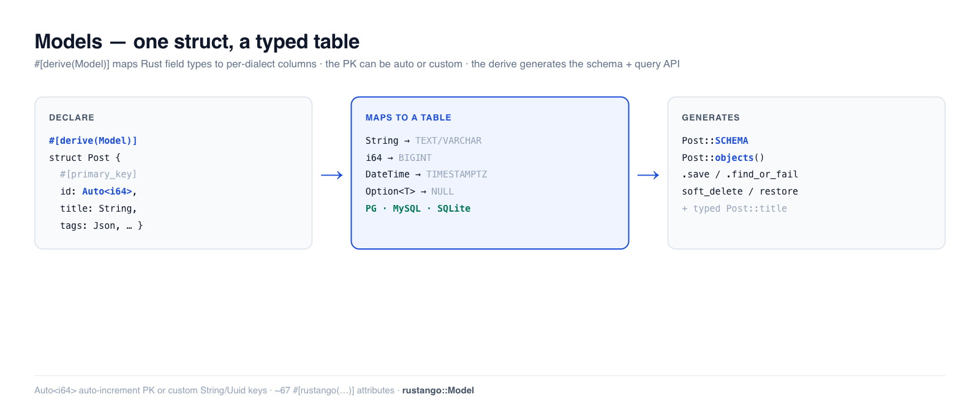Select the 'DateTime → TIMESTAMPTZ' mapping
This screenshot has width=980, height=416.
click(x=426, y=174)
